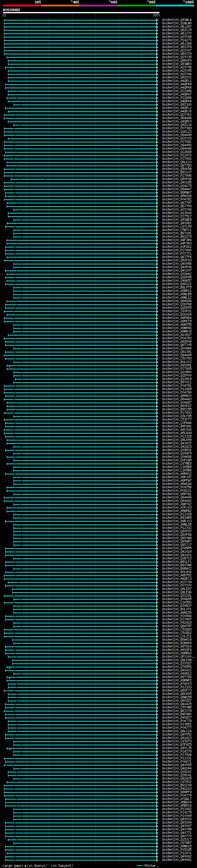Select the UniRef100_A9SGM1 label

point(177,365)
